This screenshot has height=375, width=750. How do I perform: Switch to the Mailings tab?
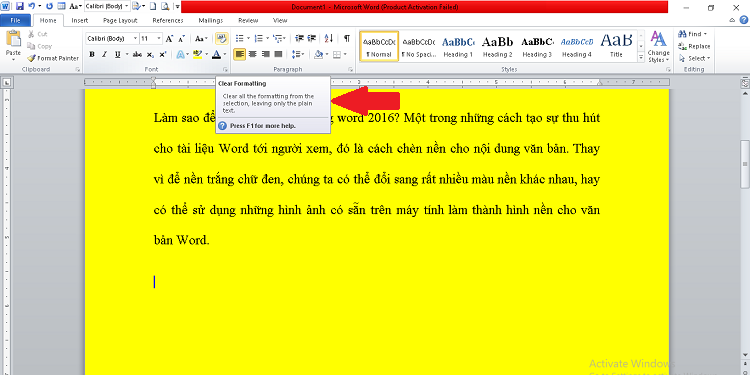[x=211, y=21]
